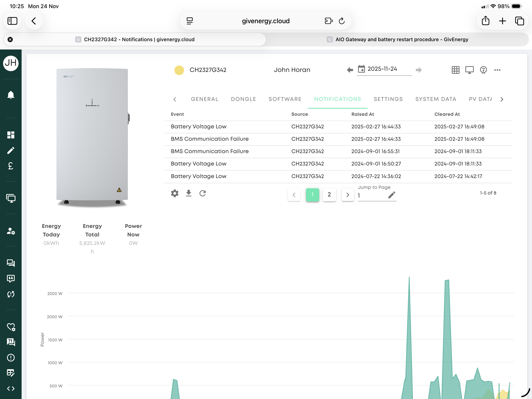The height and width of the screenshot is (399, 532).
Task: Sort by the Raised At column header
Action: click(363, 114)
